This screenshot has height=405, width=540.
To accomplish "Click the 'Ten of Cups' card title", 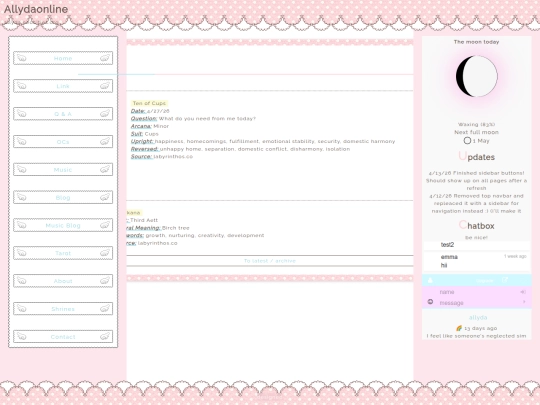I will point(149,103).
